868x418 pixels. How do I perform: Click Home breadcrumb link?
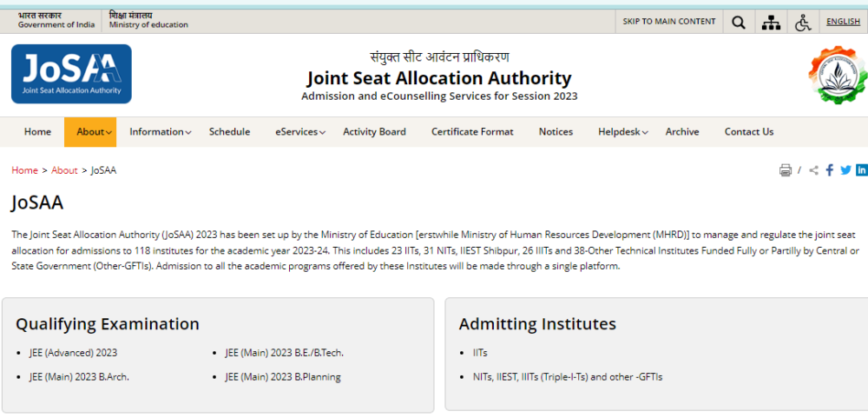click(x=24, y=170)
